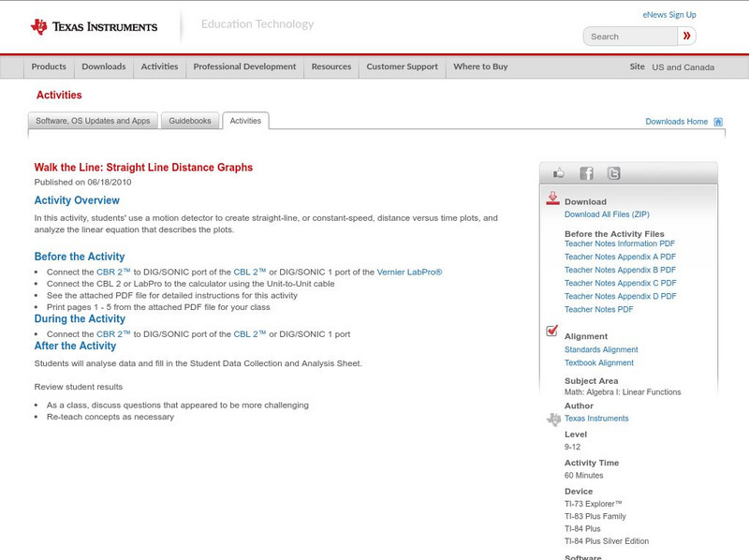749x560 pixels.
Task: Click the home icon beside Downloads Home
Action: click(x=718, y=122)
